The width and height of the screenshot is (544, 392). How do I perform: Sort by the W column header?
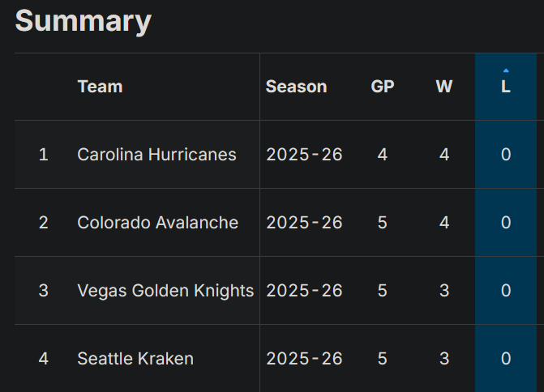(x=444, y=87)
